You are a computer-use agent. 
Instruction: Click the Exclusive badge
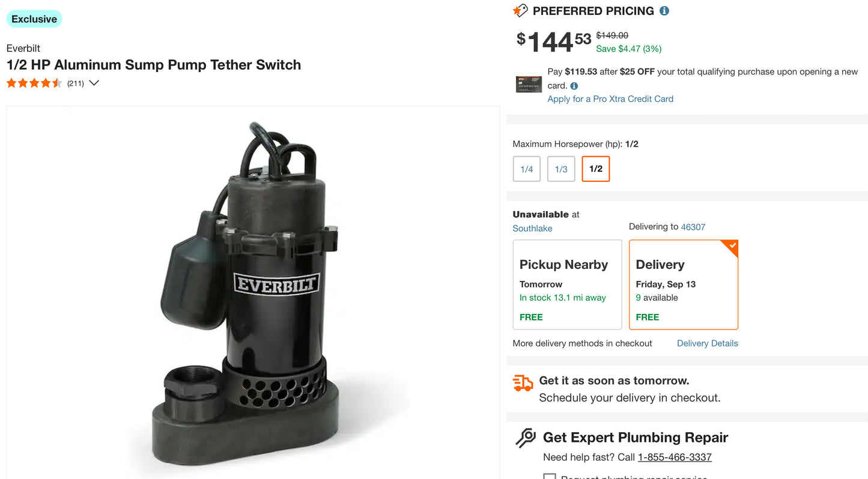34,19
